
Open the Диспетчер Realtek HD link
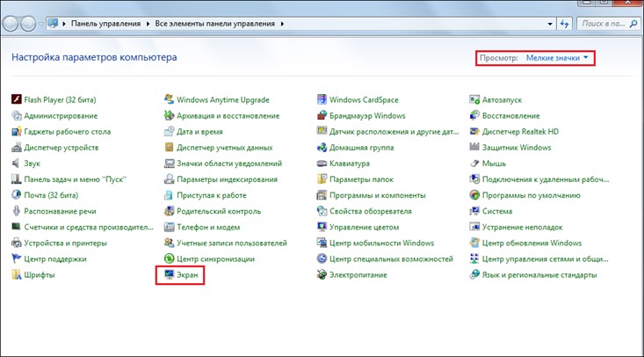click(520, 132)
